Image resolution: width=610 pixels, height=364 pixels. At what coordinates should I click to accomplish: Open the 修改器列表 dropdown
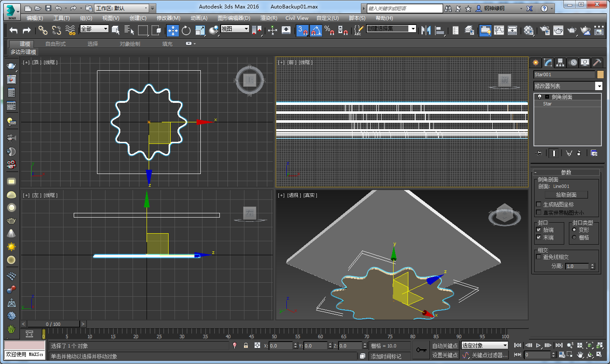(568, 86)
